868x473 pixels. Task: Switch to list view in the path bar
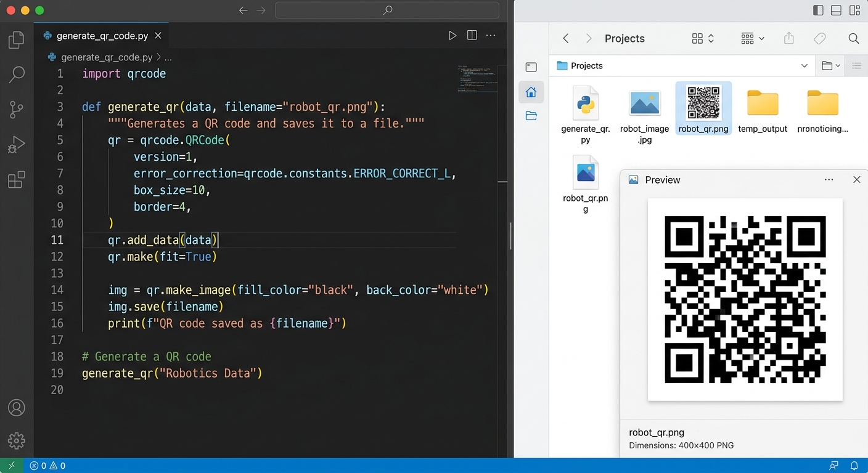(x=856, y=66)
